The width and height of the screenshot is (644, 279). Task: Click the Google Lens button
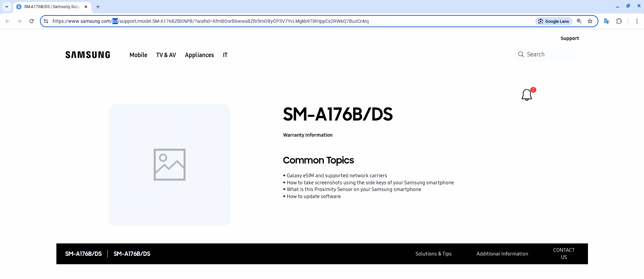554,21
